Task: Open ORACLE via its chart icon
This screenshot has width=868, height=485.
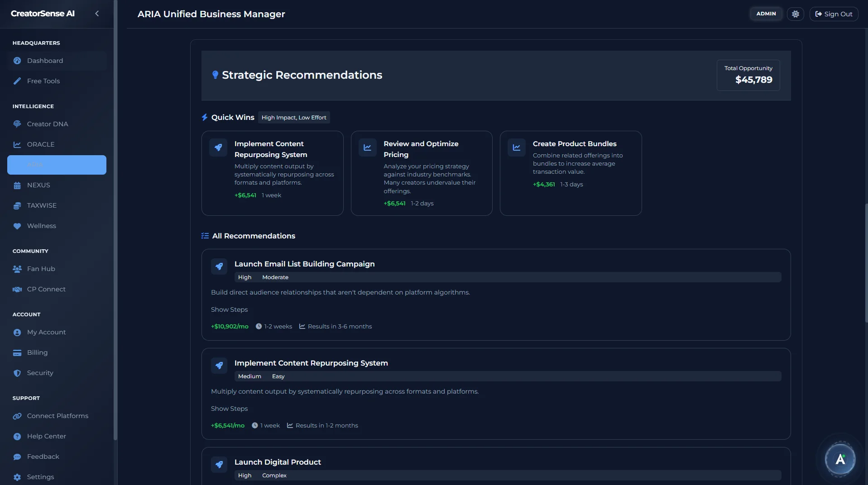Action: (x=17, y=144)
